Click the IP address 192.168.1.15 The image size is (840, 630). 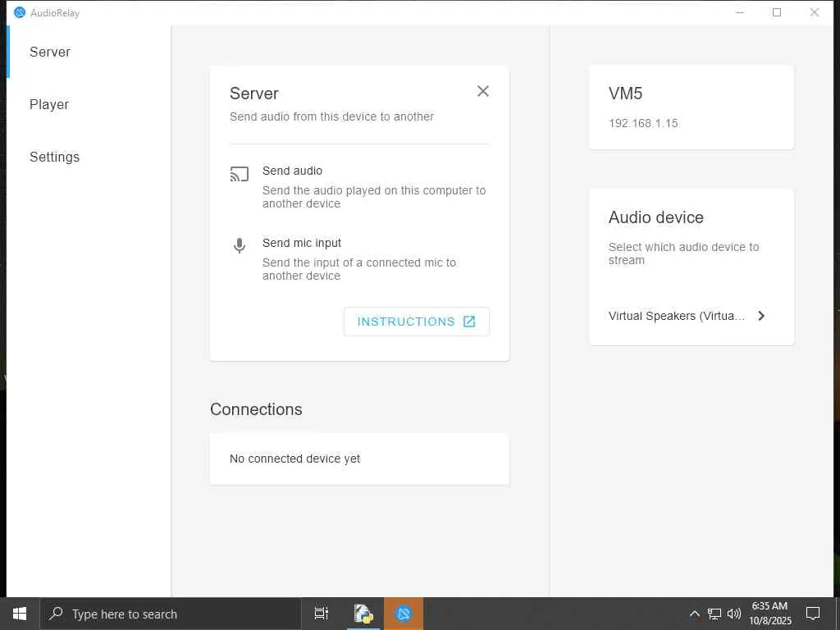pyautogui.click(x=643, y=123)
